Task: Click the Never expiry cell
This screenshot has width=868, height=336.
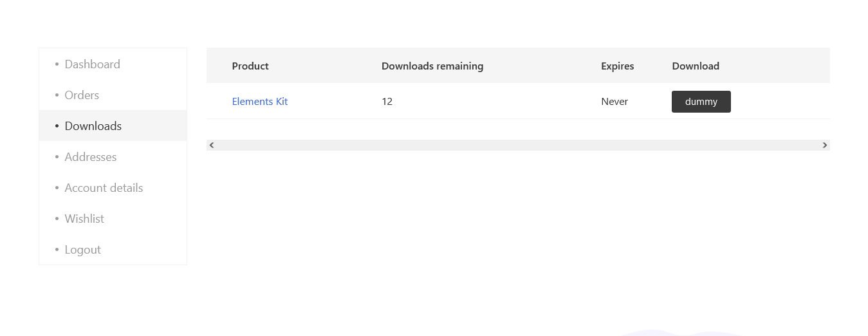Action: click(x=614, y=102)
